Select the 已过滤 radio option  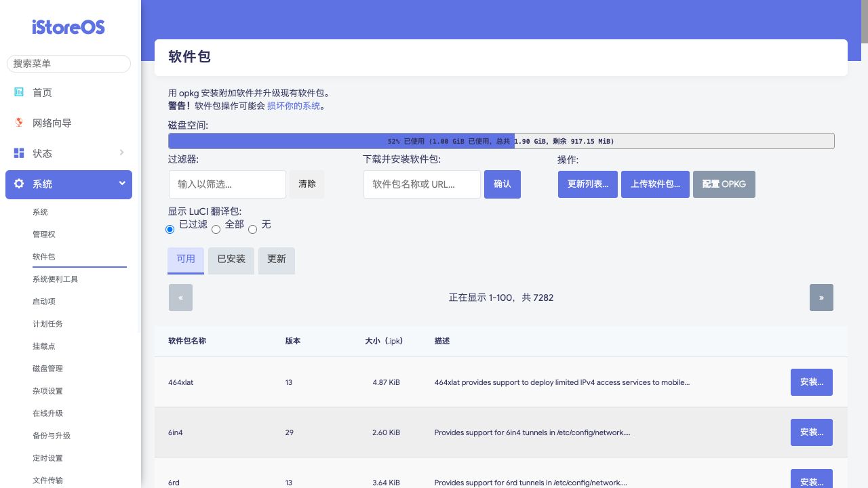(x=170, y=229)
